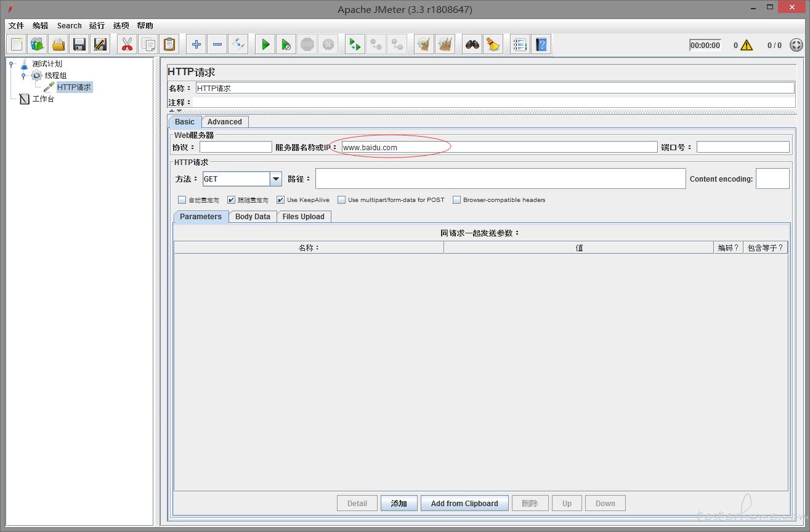Click the Clear All double-broom icon
The image size is (810, 532).
(x=445, y=44)
